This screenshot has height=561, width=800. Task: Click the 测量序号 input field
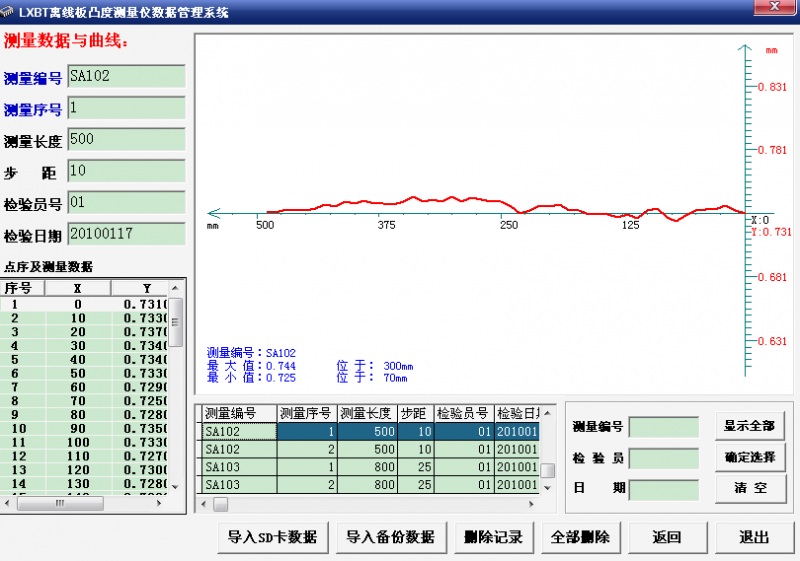tap(127, 108)
